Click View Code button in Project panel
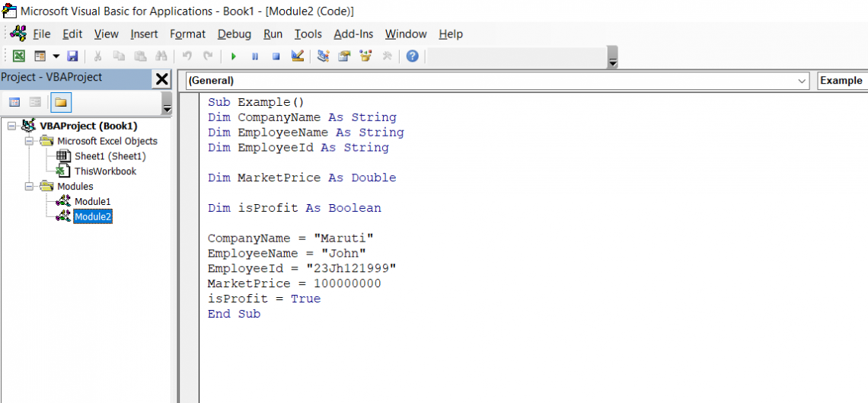The width and height of the screenshot is (868, 403). 14,102
